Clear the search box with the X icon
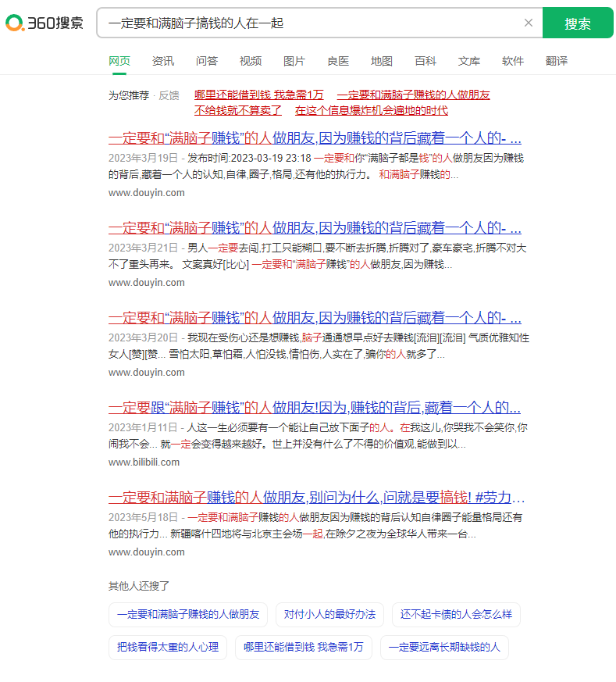The width and height of the screenshot is (616, 682). (529, 23)
